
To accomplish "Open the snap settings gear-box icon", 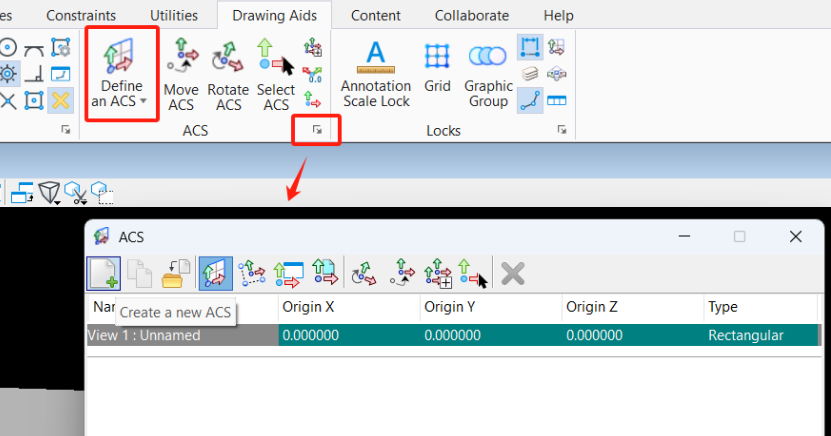I will pos(60,47).
